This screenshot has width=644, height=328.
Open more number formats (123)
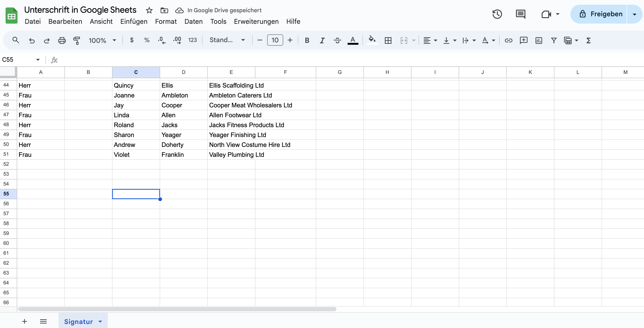192,40
